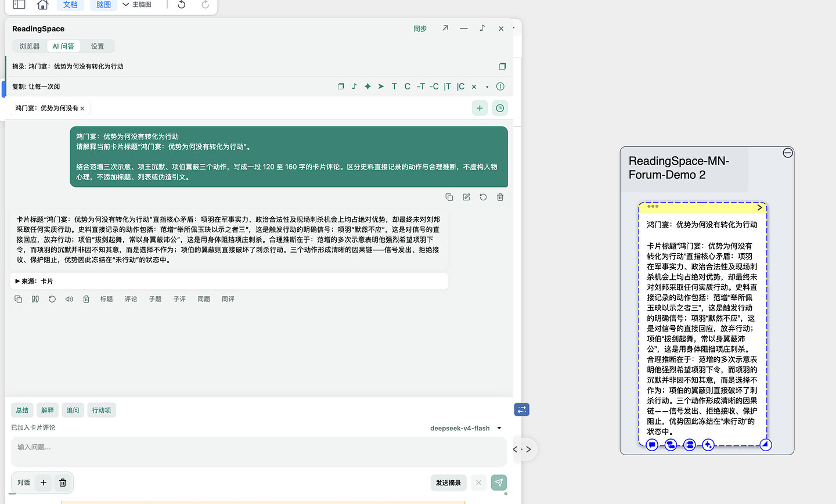The image size is (836, 504).
Task: Click the four-point sparkle AI icon
Action: [x=367, y=87]
